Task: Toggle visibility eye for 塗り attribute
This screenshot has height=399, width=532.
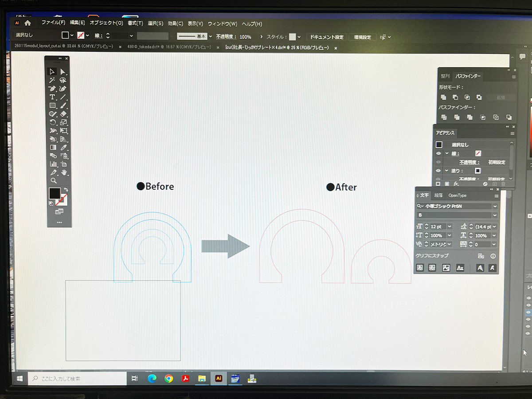Action: 438,171
